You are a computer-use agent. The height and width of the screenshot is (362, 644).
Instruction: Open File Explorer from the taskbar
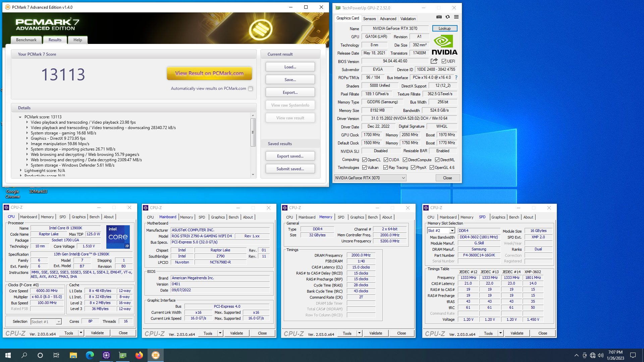[73, 355]
